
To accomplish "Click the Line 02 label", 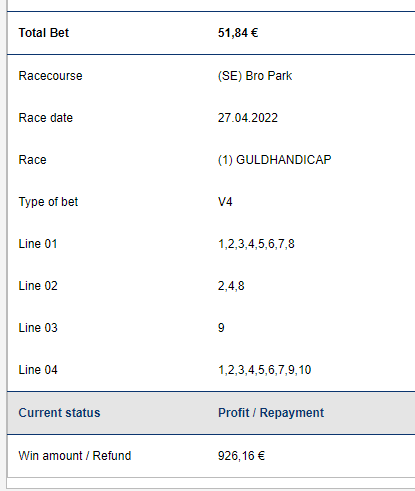I will point(38,286).
